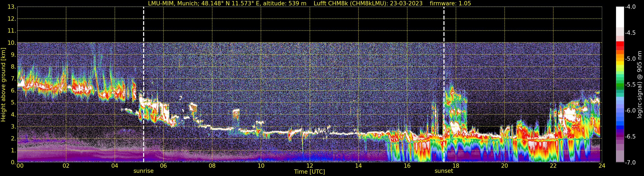Click the "sunrise" label below the time axis
Viewport: 644px width, 176px height.
(144, 171)
